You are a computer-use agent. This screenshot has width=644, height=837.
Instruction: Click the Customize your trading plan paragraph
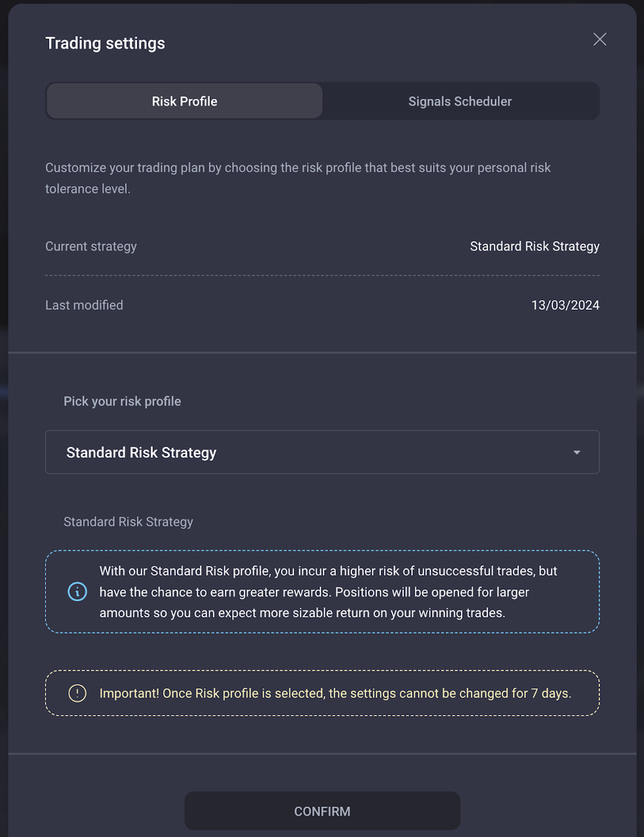(x=298, y=178)
